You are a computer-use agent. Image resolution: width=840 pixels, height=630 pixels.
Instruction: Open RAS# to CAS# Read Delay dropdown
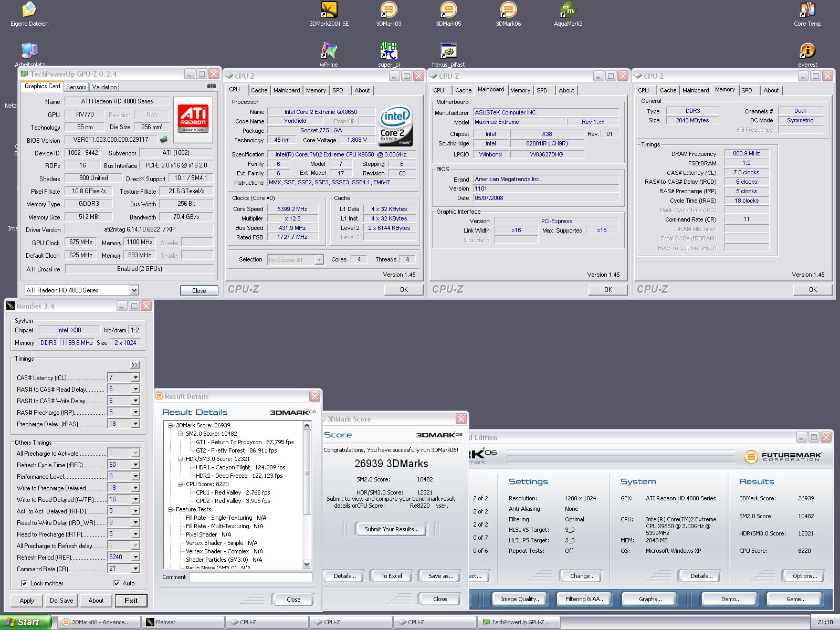(x=135, y=389)
